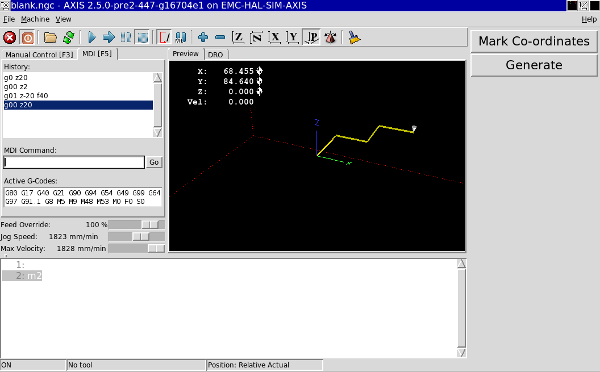Focus the MDI Command input field
The height and width of the screenshot is (372, 600).
[x=74, y=162]
